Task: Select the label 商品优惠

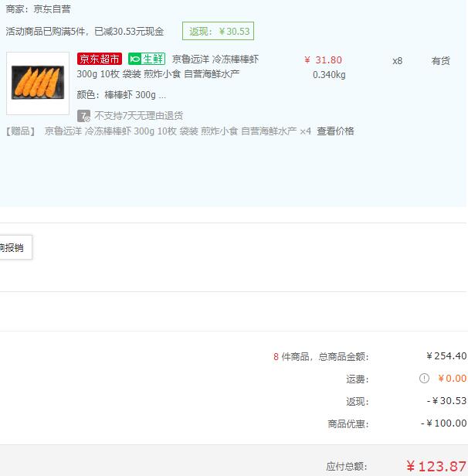Action: (348, 423)
